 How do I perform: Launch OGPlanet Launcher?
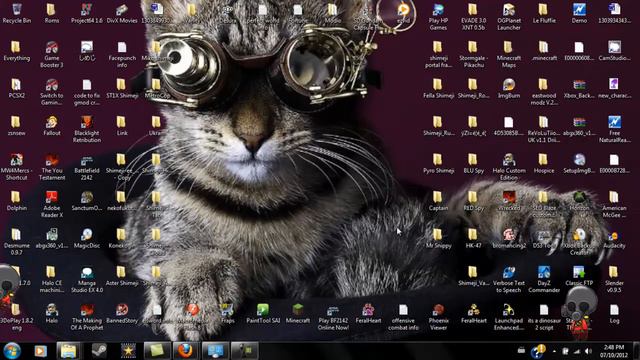pyautogui.click(x=509, y=17)
